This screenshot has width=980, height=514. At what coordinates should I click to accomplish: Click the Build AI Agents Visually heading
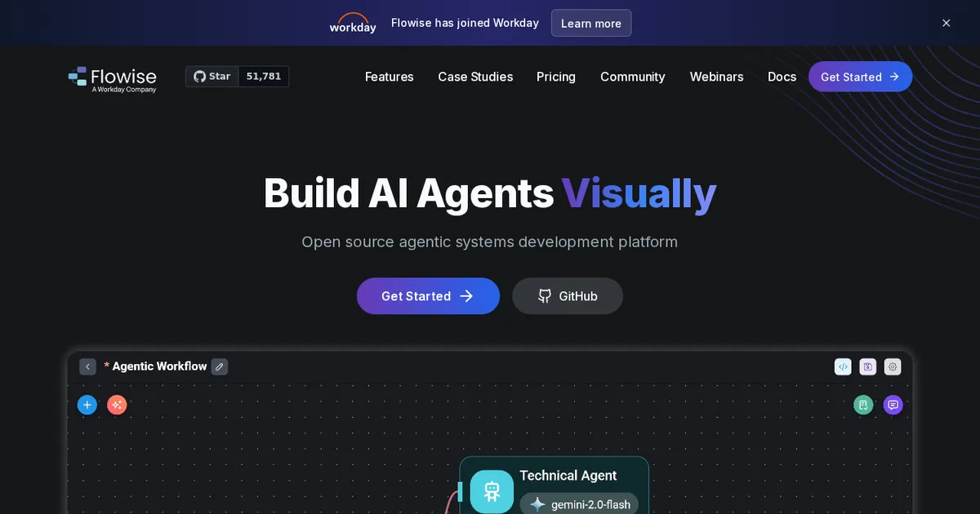[490, 193]
